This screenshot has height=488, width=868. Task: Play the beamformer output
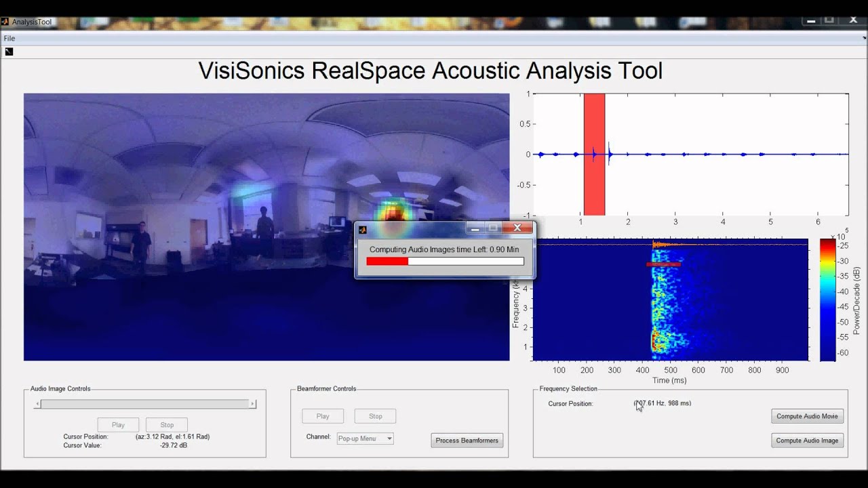tap(323, 416)
